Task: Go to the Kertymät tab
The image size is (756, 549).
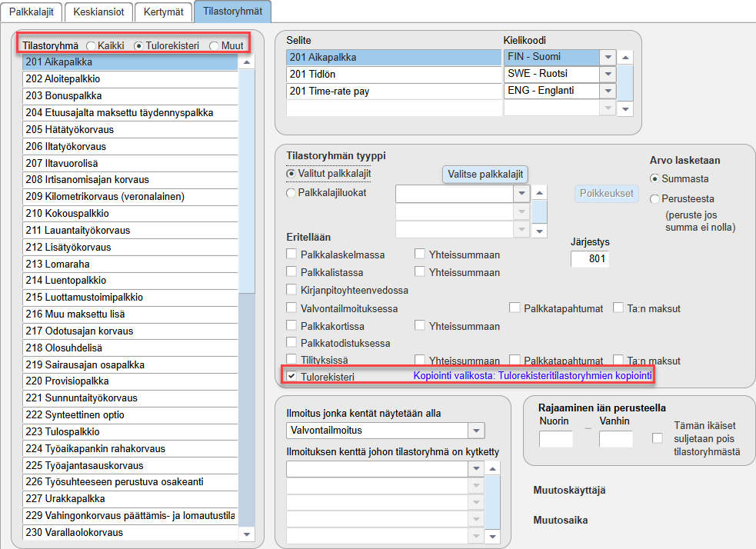Action: point(164,12)
